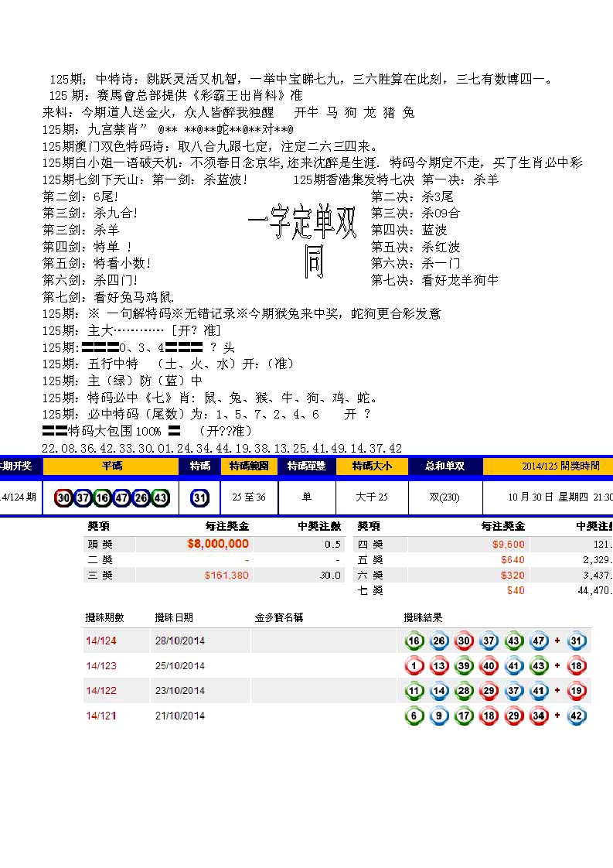613x868 pixels.
Task: Click the line 第七剑：看好兔马鸡鼠
Action: tap(108, 297)
